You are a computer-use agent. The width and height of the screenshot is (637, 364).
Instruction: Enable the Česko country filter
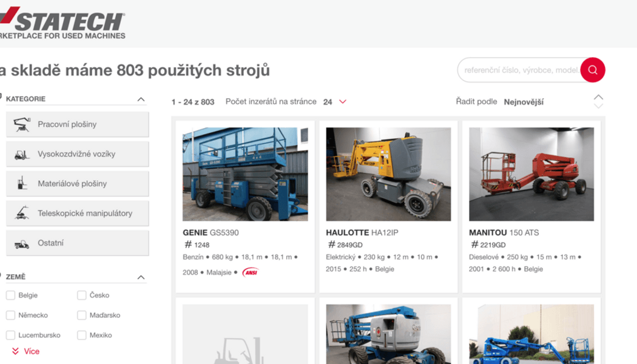point(81,295)
